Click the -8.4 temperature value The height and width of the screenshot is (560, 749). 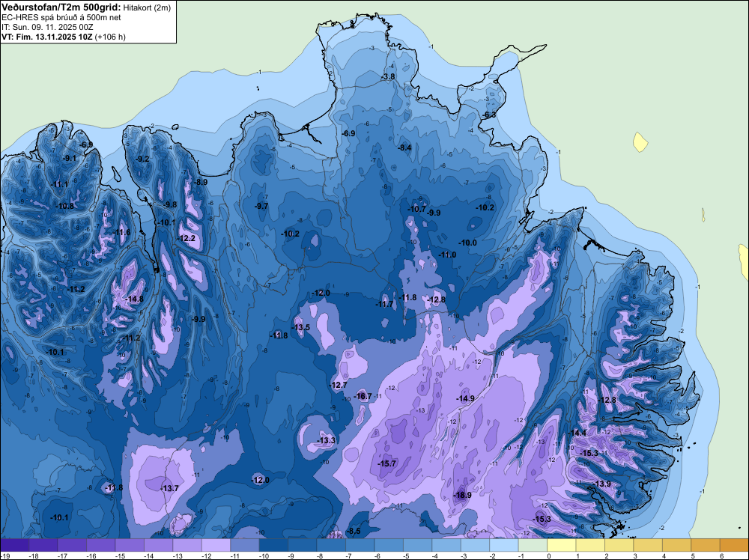click(x=404, y=148)
